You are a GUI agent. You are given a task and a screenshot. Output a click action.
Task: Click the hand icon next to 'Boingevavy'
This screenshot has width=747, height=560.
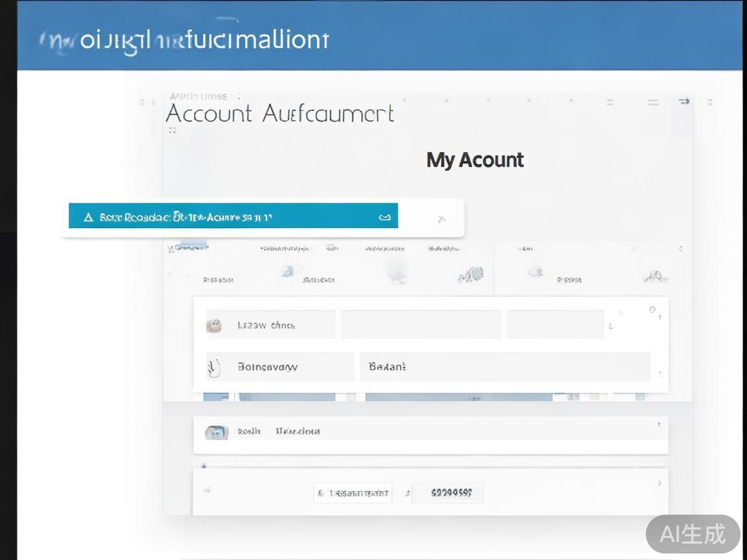(214, 367)
